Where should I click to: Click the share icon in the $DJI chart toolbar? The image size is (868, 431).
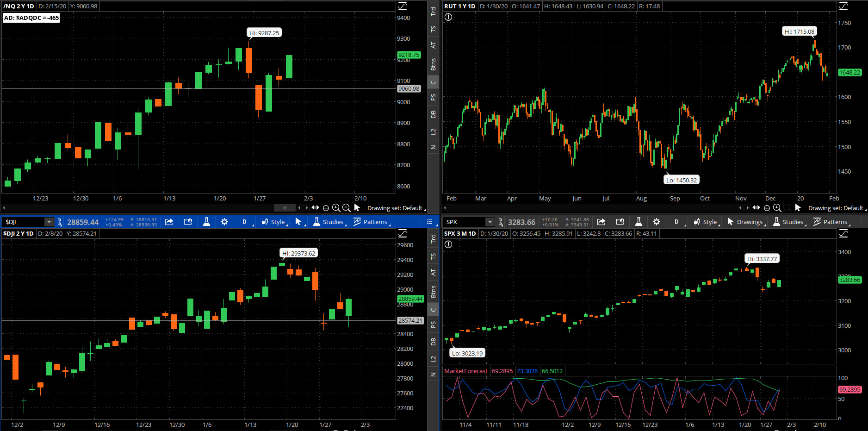click(x=169, y=222)
